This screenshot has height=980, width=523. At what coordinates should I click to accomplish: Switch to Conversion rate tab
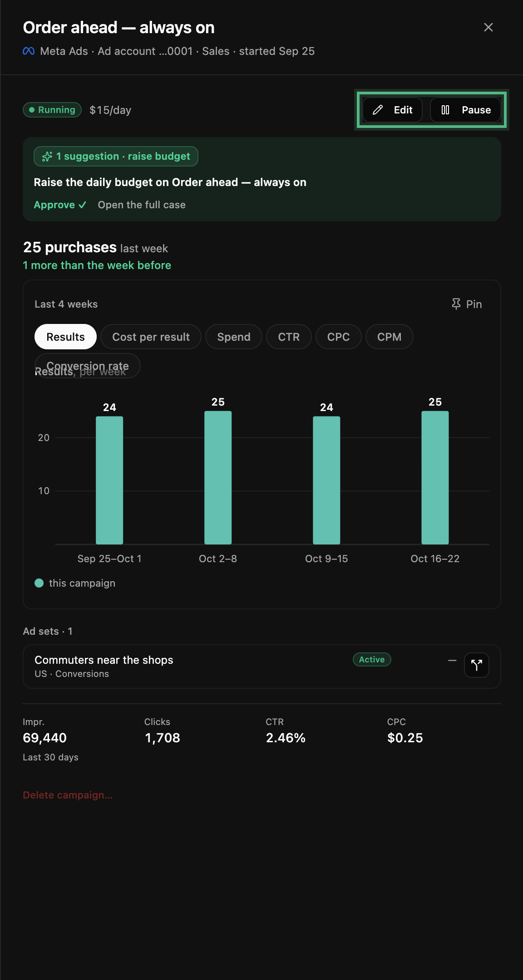pos(88,366)
